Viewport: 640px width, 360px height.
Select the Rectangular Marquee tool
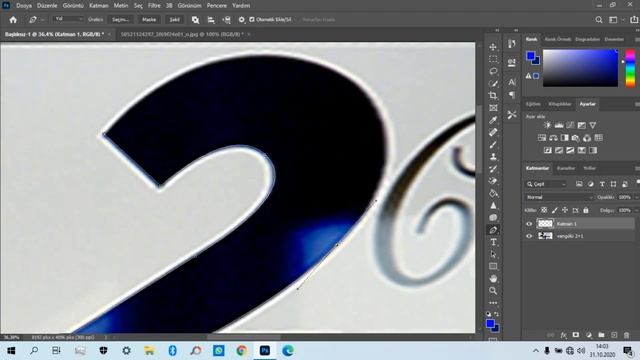pyautogui.click(x=493, y=59)
